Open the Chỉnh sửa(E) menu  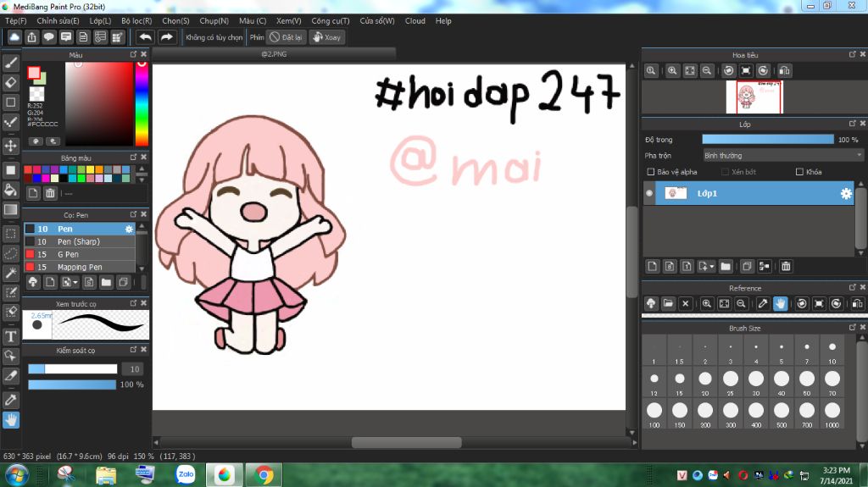[x=58, y=20]
